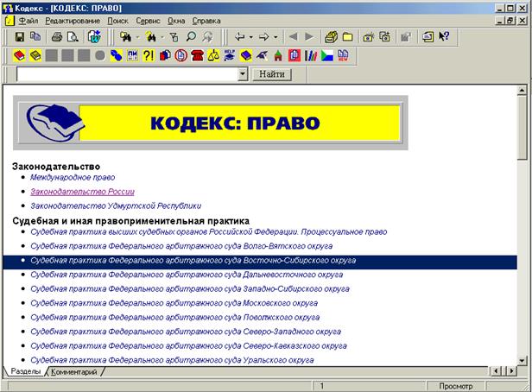Screen dimensions: 532x392
Task: Open the Редактирование menu
Action: (x=73, y=21)
